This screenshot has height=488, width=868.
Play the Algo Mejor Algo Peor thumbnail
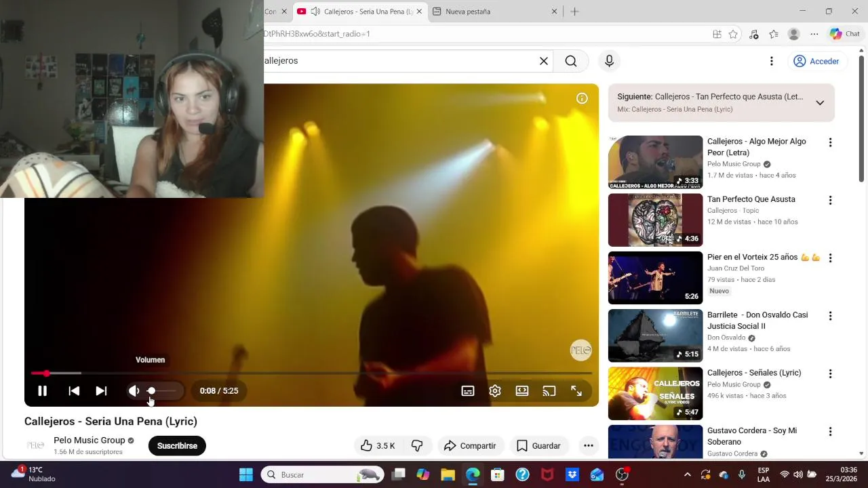click(x=655, y=162)
